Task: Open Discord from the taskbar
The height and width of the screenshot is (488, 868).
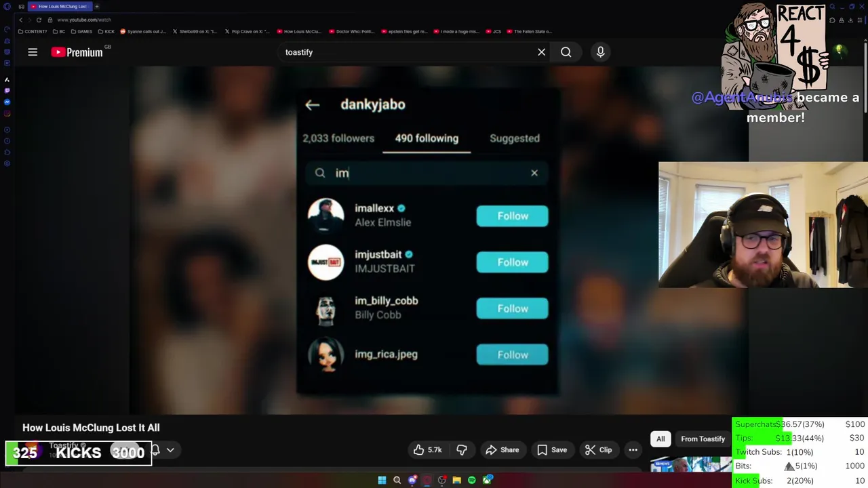Action: (x=412, y=481)
